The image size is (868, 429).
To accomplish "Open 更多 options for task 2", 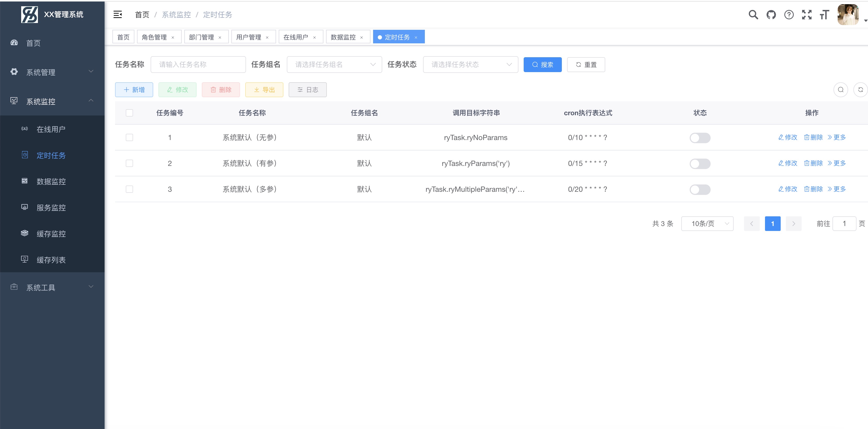I will tap(837, 163).
